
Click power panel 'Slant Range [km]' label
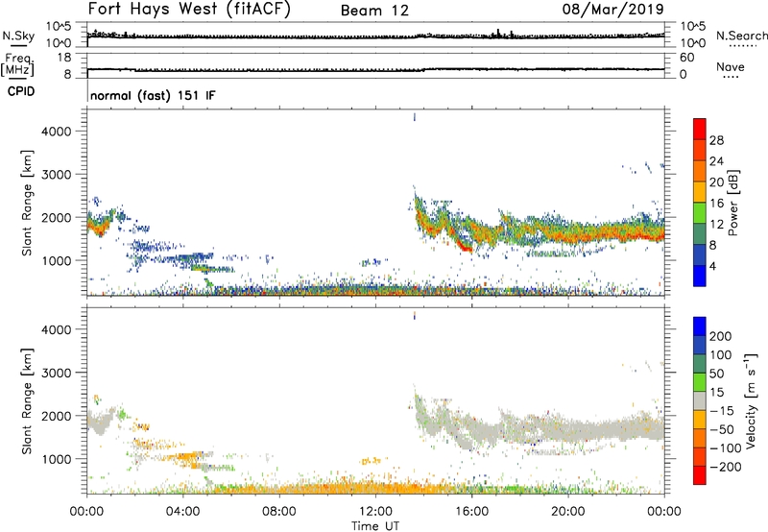point(27,203)
